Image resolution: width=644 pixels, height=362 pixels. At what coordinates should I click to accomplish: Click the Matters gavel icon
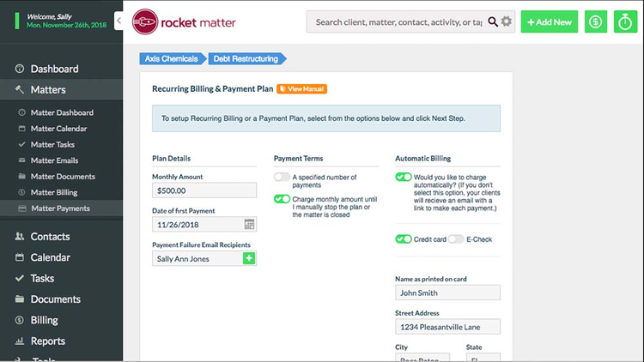coord(19,89)
